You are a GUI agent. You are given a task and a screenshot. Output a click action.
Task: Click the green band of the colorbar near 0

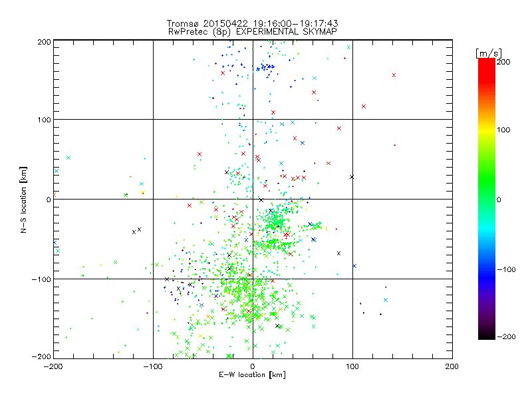[x=487, y=199]
